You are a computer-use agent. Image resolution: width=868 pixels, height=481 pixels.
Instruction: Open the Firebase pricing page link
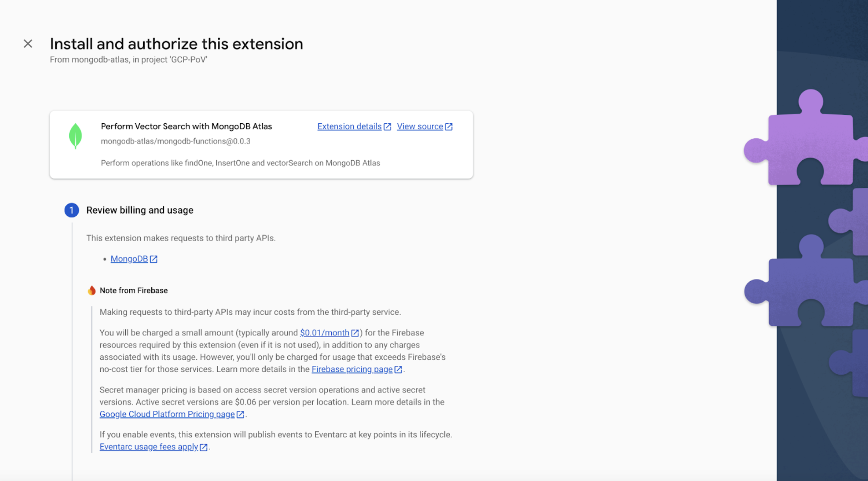[352, 369]
